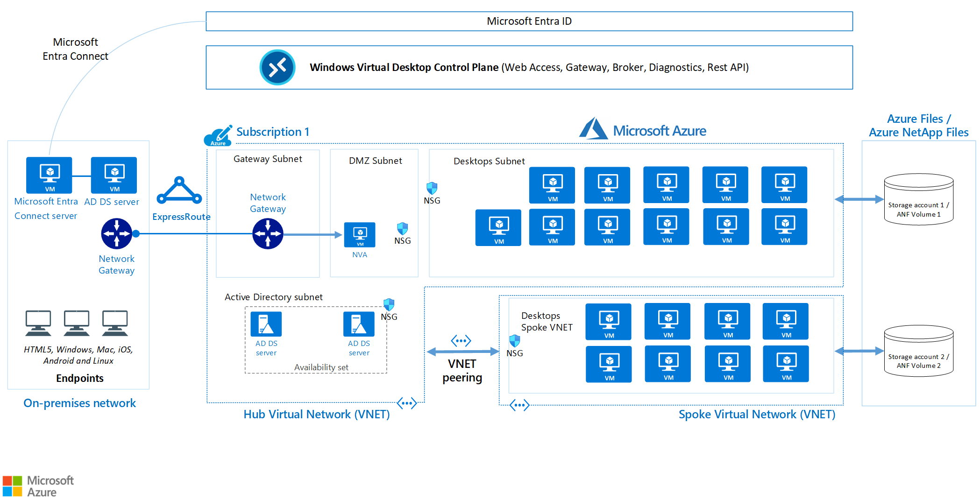
Task: Click the Microsoft Azure triangular logo at top
Action: click(593, 128)
